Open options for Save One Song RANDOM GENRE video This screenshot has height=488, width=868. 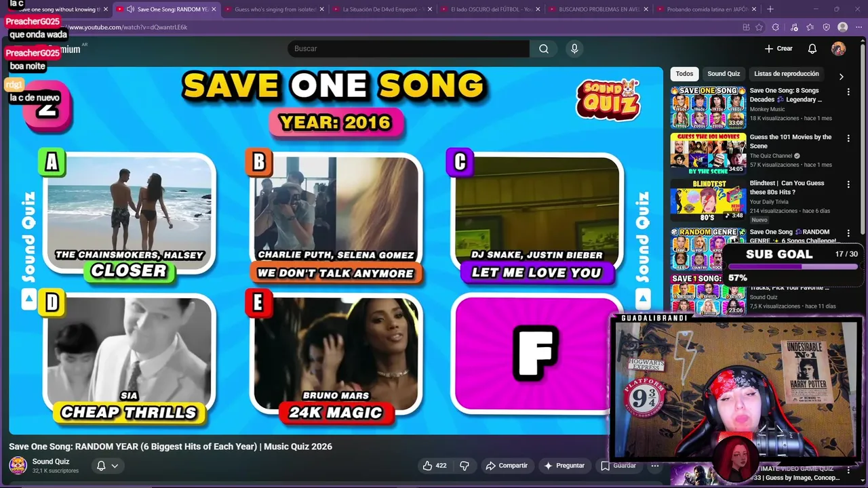[848, 233]
